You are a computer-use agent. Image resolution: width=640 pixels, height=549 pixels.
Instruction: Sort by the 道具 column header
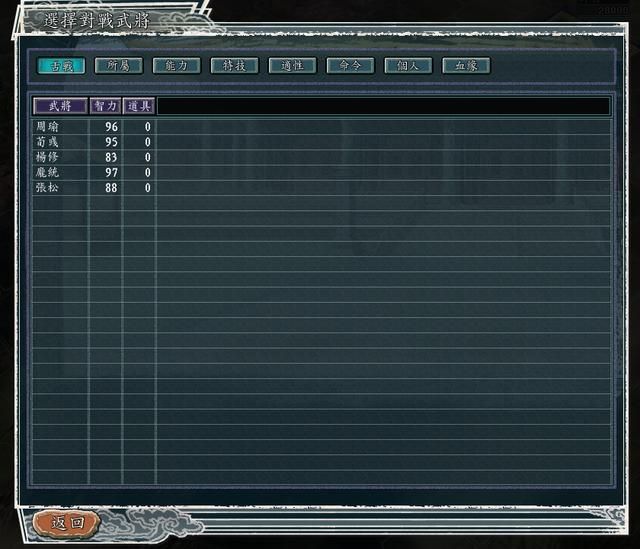click(x=139, y=105)
